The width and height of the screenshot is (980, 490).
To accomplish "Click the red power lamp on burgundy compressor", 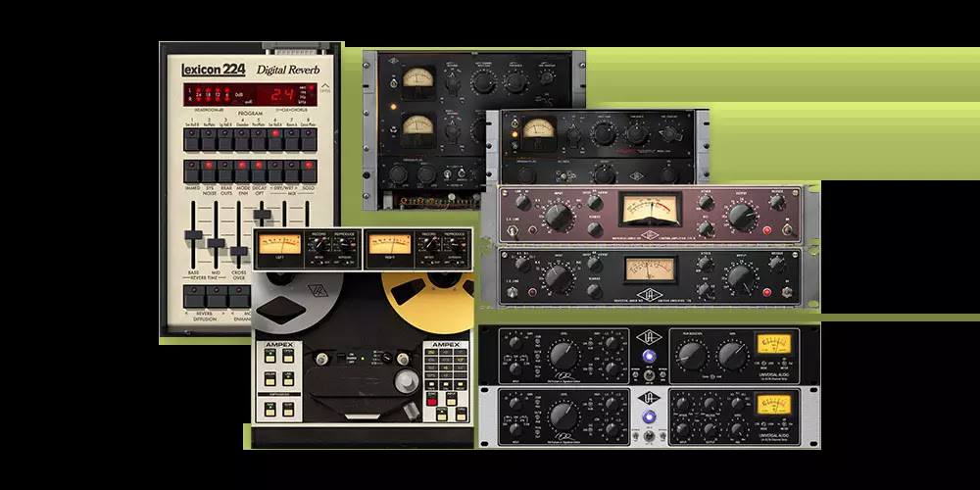I will tap(767, 230).
